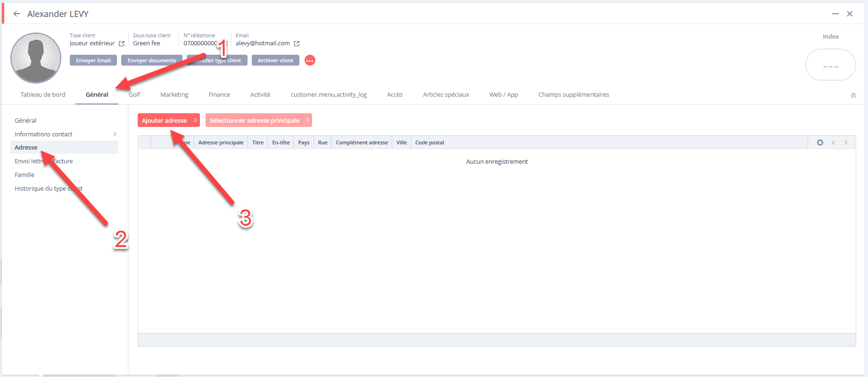The image size is (868, 377).
Task: Open the external link icon next to Joueur extérieur
Action: coord(122,43)
